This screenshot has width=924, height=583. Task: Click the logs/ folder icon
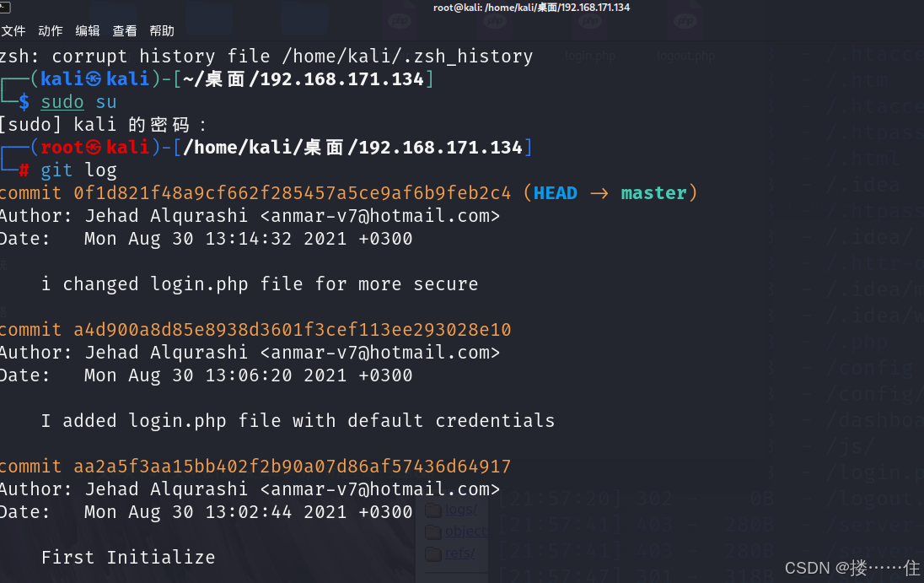[433, 510]
